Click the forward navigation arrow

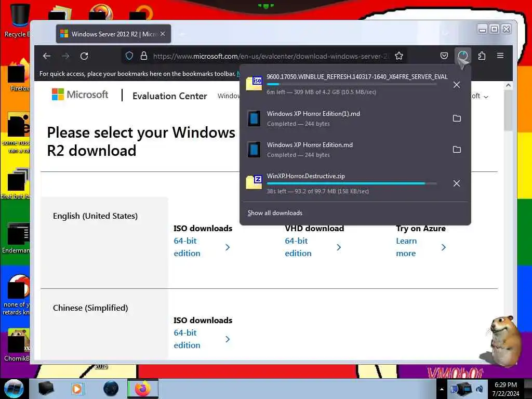click(65, 56)
